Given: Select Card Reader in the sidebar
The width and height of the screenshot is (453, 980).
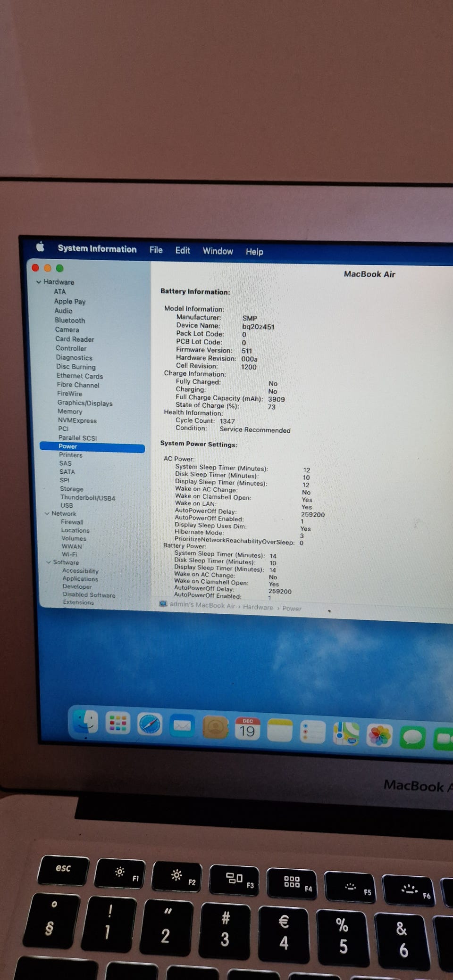Looking at the screenshot, I should [75, 339].
